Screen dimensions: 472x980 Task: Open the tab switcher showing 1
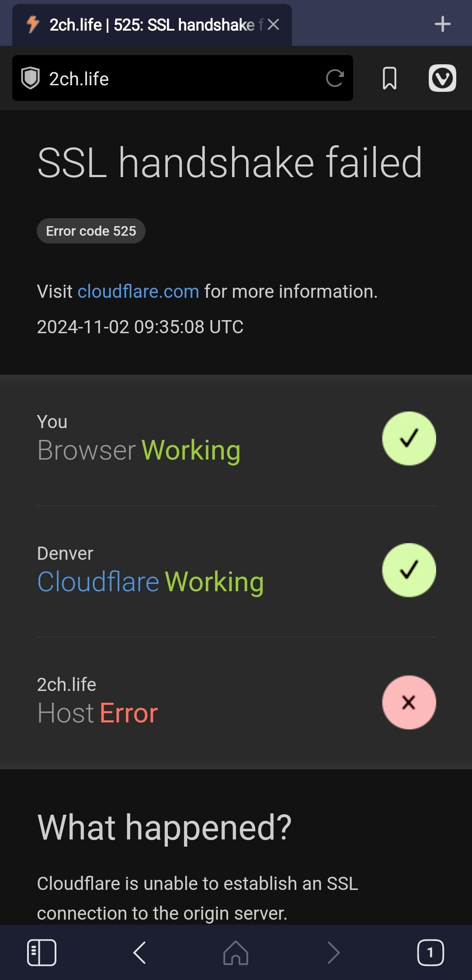(430, 952)
